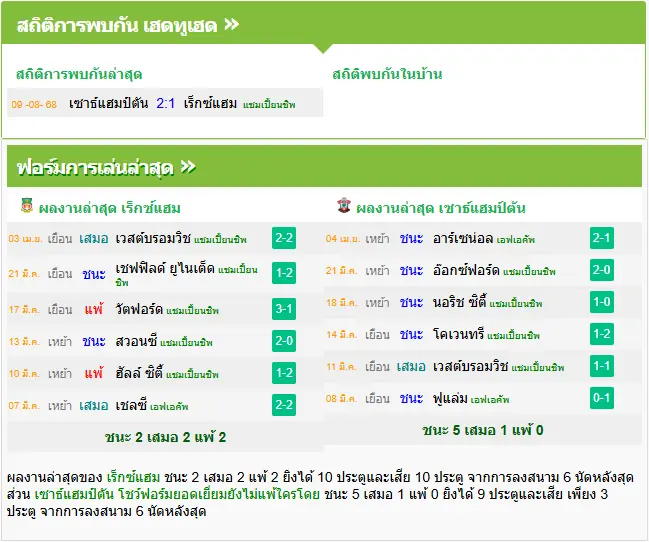Click the Wrexham summary ชนะ 2 เสมอ 2 แพ้ 2

coord(165,437)
